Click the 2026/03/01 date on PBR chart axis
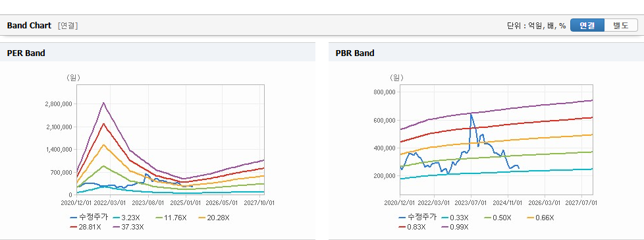The image size is (644, 240). tap(545, 202)
